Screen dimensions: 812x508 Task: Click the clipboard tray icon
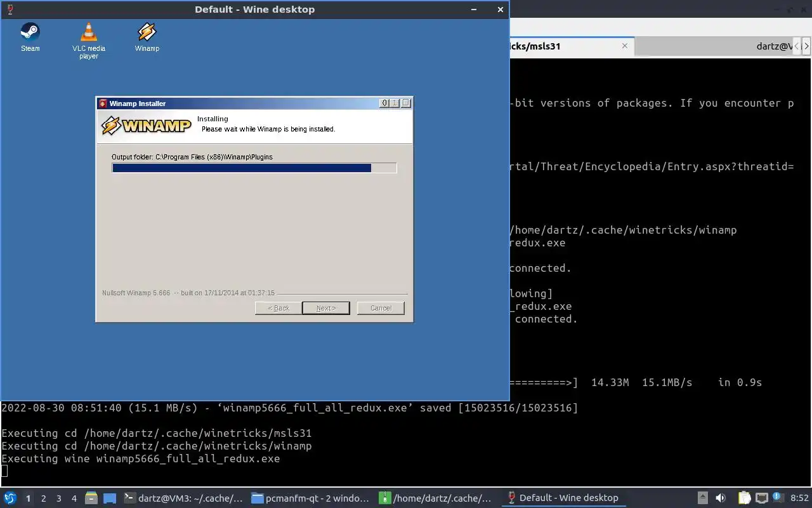[x=745, y=498]
